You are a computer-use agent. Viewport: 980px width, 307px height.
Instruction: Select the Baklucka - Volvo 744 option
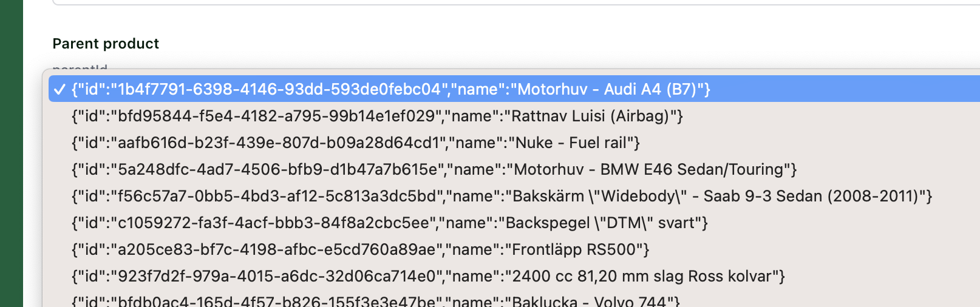pyautogui.click(x=375, y=301)
